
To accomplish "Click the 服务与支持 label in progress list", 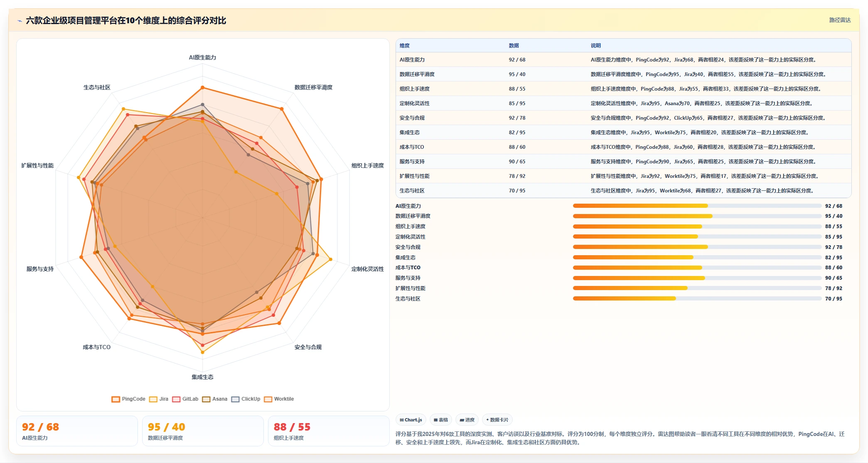I will (408, 278).
